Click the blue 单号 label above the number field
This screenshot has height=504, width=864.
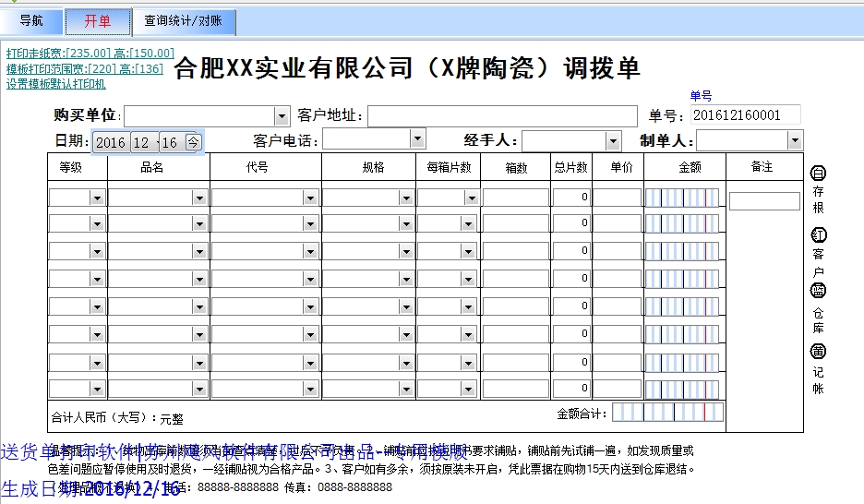click(x=701, y=96)
